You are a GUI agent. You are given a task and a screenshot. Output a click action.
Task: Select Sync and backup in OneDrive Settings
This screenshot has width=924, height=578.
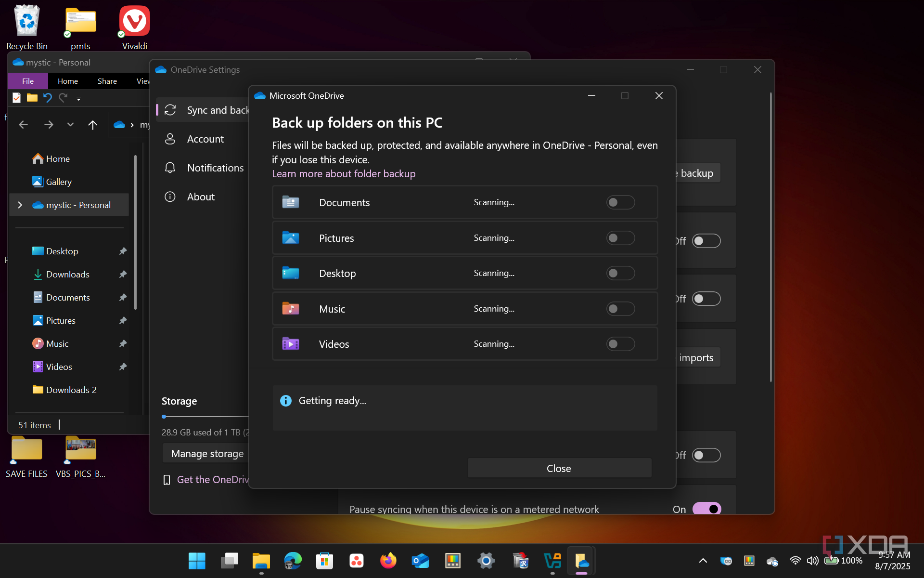pyautogui.click(x=203, y=110)
